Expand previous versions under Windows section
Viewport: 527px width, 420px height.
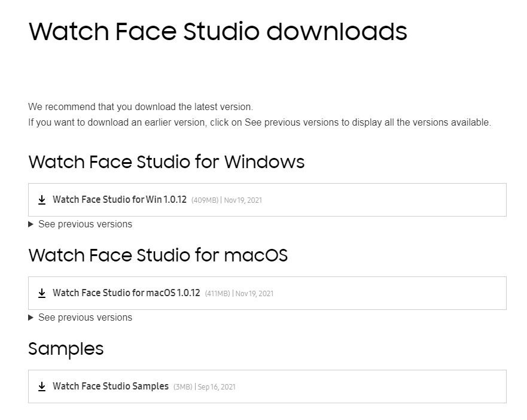click(80, 224)
